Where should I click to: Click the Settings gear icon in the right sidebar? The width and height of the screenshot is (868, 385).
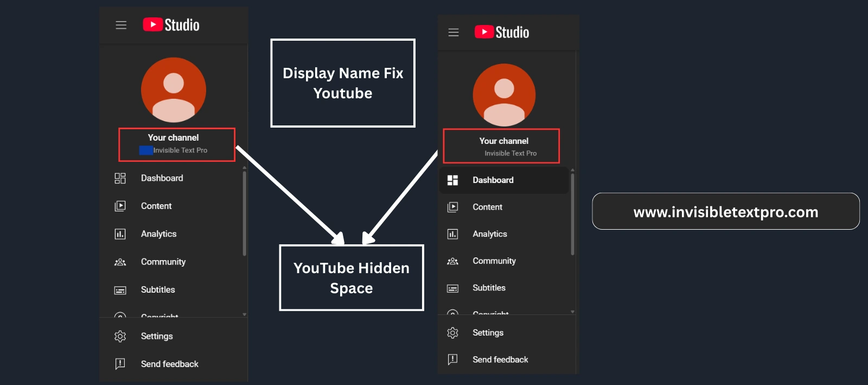pos(452,333)
